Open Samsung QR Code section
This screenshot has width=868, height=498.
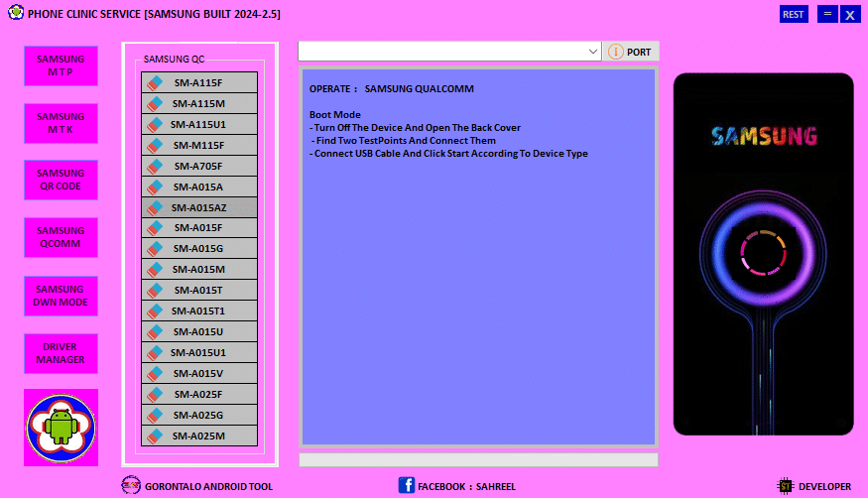(61, 181)
